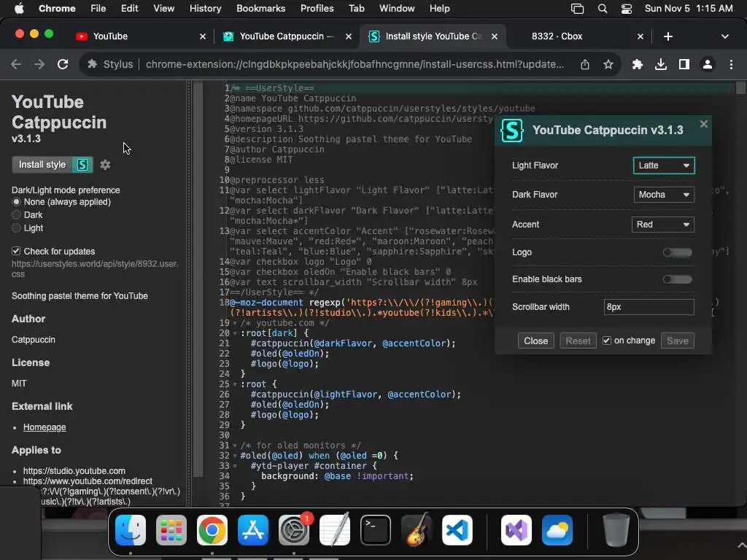
Task: Open GarageBand from the dock
Action: coord(417,529)
